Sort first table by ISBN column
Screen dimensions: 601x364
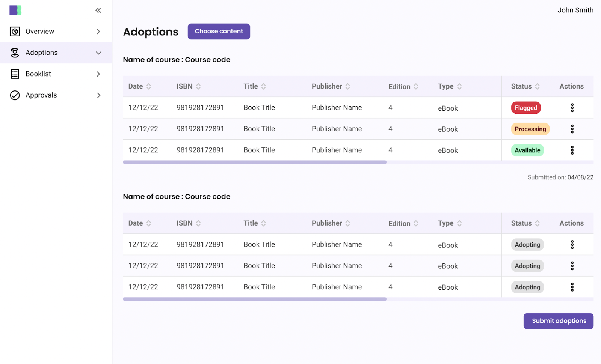click(x=198, y=86)
